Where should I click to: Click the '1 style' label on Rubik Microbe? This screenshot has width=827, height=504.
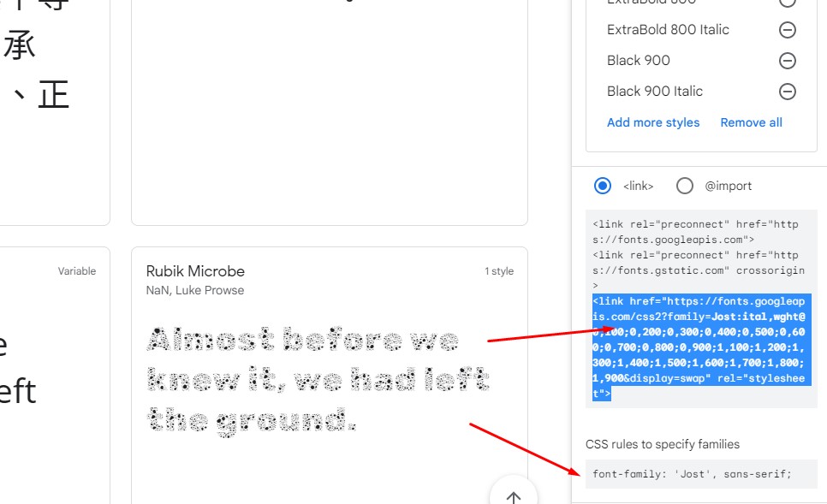point(499,271)
